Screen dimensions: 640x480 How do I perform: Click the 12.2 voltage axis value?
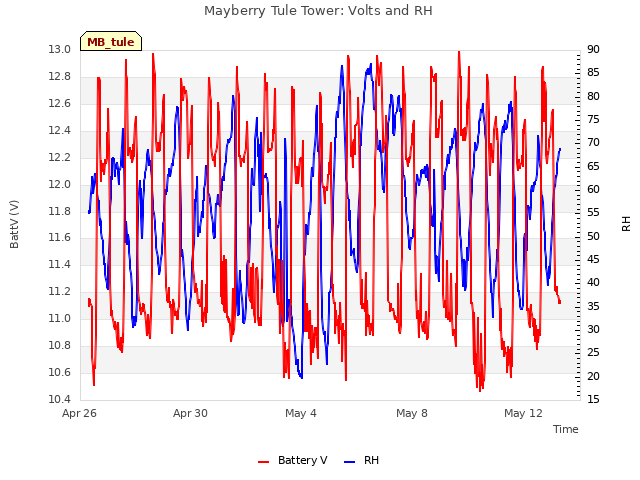(x=59, y=157)
